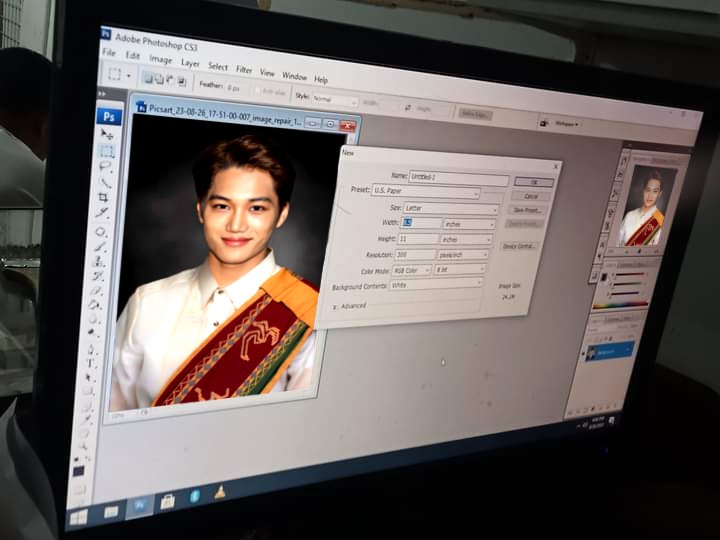Select the Lasso tool
720x540 pixels.
(x=105, y=166)
